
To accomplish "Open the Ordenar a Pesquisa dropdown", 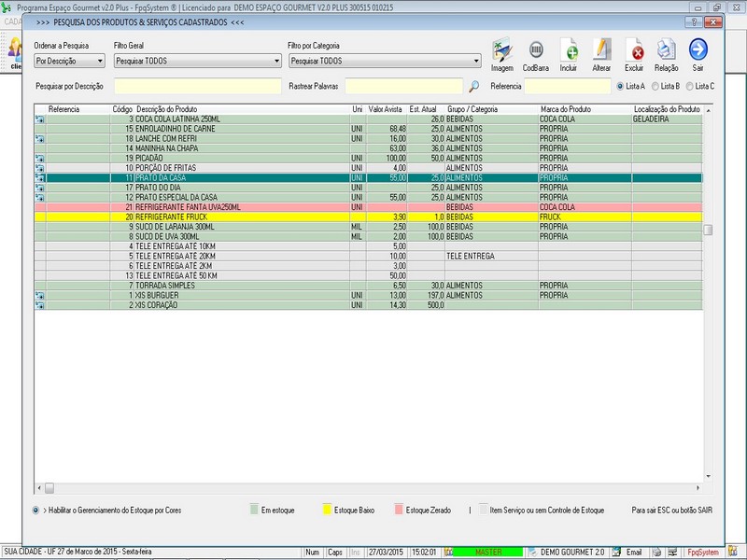I will 69,61.
